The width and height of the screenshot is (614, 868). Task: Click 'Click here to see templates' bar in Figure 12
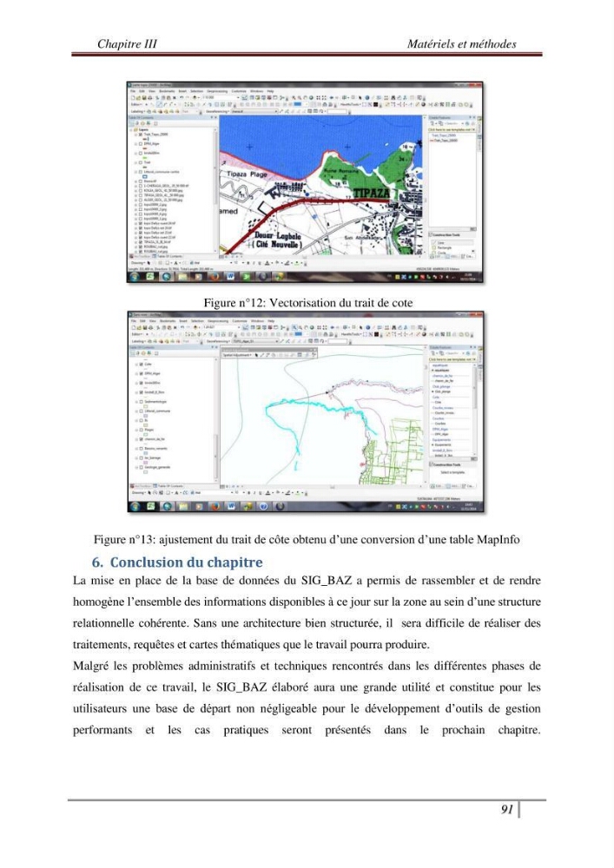(x=452, y=129)
